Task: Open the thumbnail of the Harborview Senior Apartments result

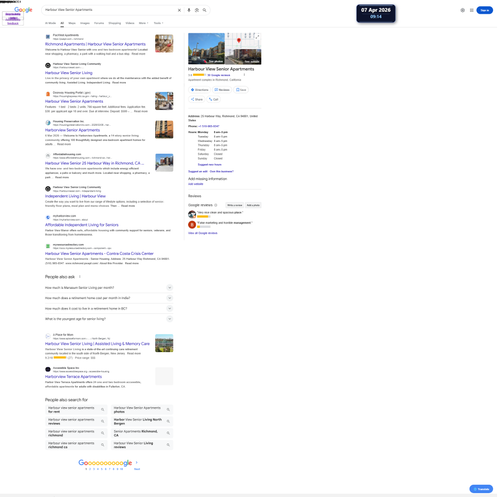Action: click(x=164, y=129)
